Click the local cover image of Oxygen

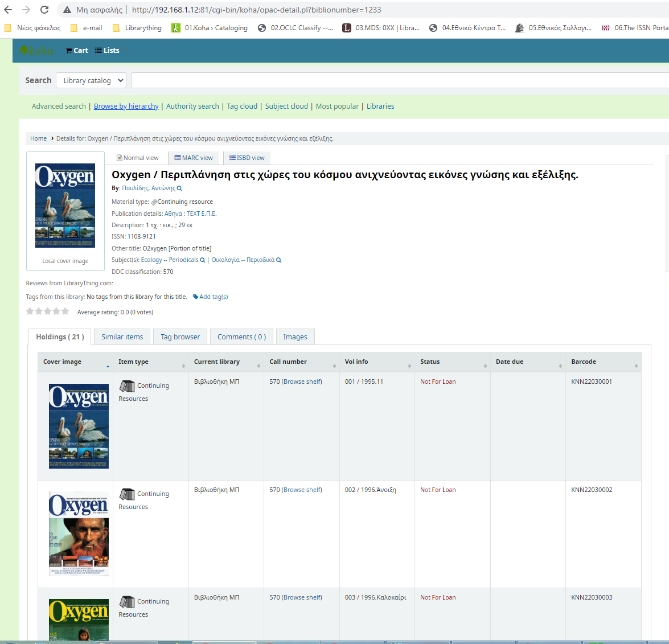(65, 206)
